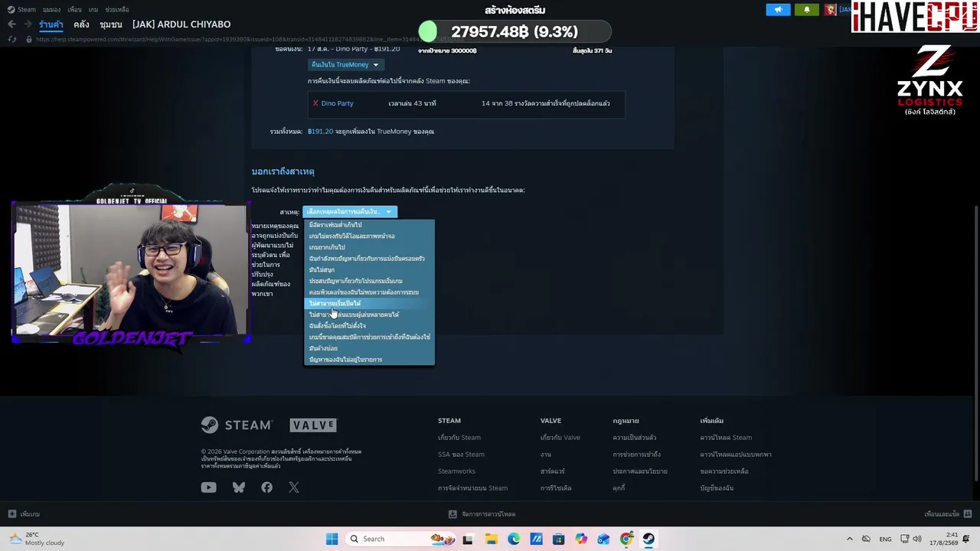The width and height of the screenshot is (980, 551).
Task: Open Copilot from the taskbar
Action: click(x=581, y=539)
